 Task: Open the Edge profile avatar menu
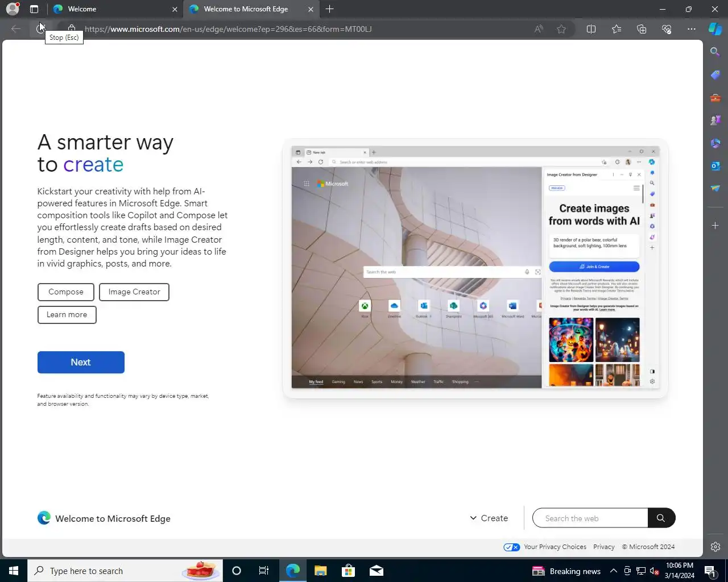pos(13,9)
